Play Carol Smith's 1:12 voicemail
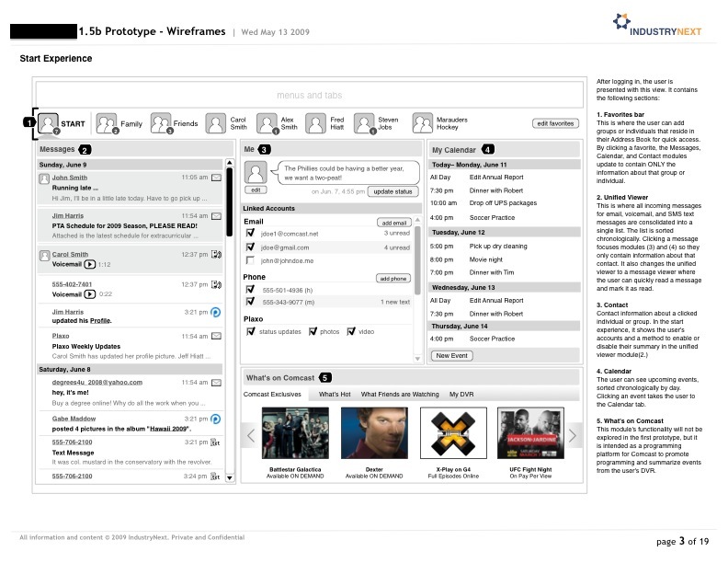 (x=90, y=264)
